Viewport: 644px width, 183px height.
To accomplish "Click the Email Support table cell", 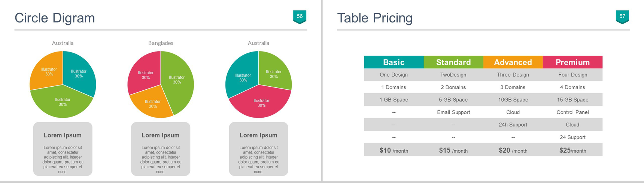I will (453, 112).
